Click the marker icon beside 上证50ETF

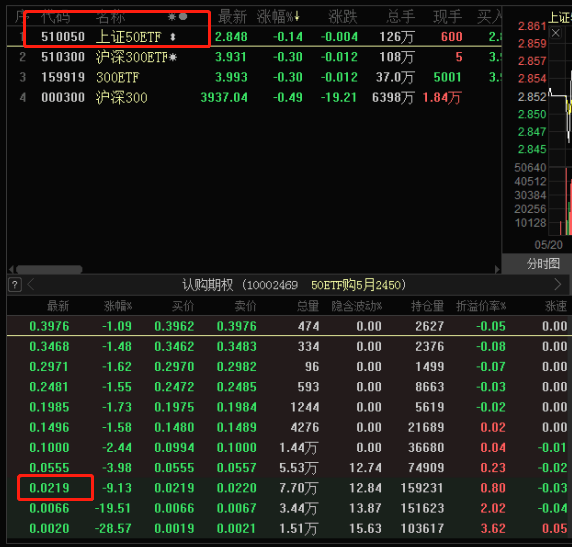coord(173,37)
